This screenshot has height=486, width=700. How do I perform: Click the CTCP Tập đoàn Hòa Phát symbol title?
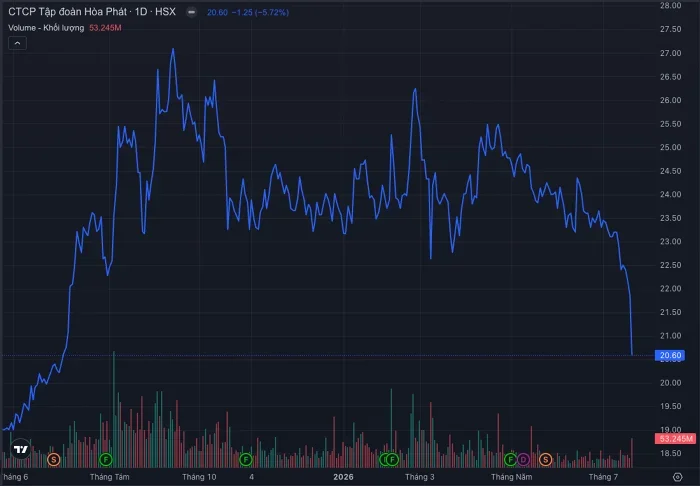tap(92, 12)
